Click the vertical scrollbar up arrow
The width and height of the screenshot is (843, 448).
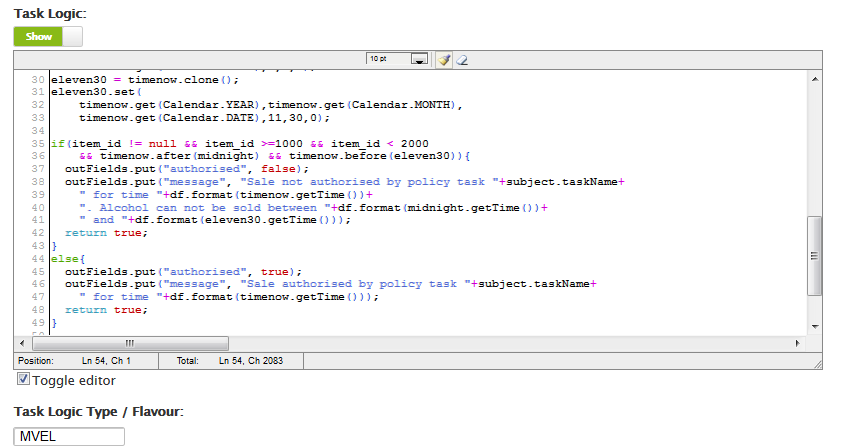coord(815,79)
